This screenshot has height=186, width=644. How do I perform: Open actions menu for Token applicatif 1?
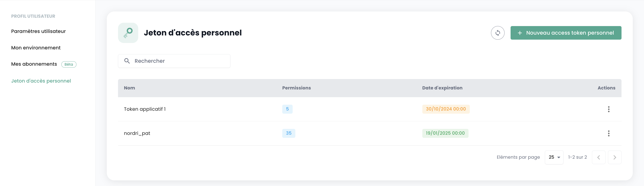click(x=608, y=109)
